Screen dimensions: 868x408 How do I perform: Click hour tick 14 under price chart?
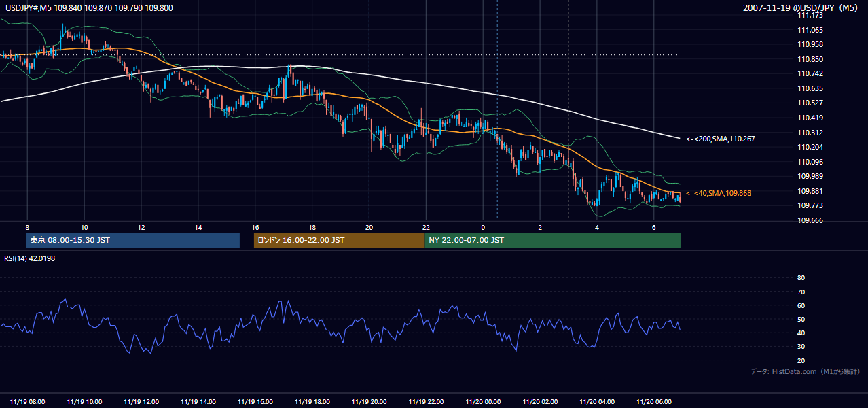[198, 227]
